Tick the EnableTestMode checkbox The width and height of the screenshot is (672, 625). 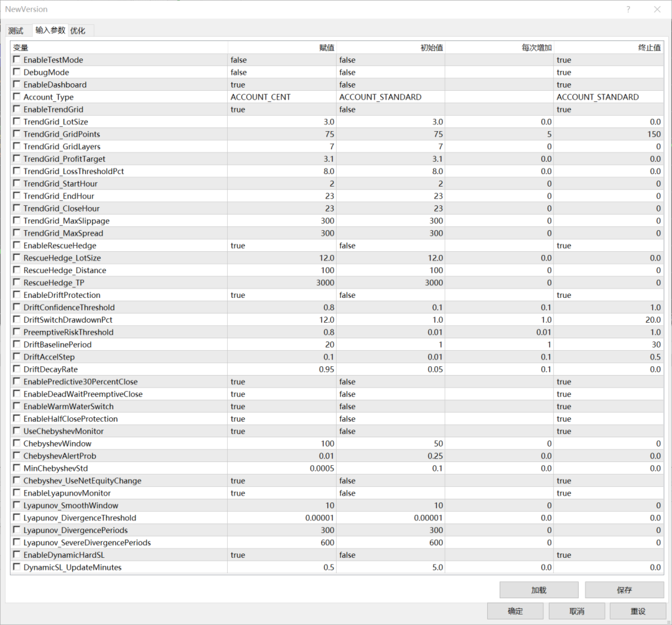17,60
